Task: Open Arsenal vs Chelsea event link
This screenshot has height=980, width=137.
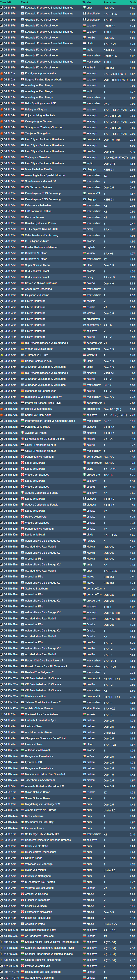Action: (x=37, y=894)
